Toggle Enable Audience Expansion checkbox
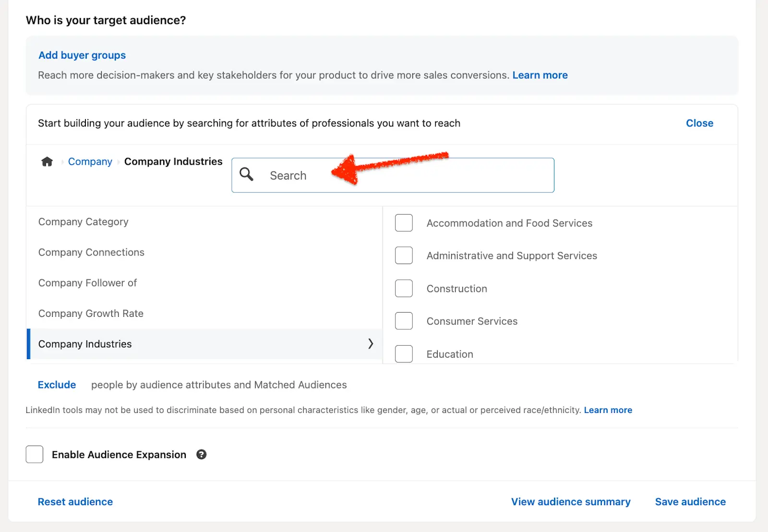 click(x=35, y=455)
